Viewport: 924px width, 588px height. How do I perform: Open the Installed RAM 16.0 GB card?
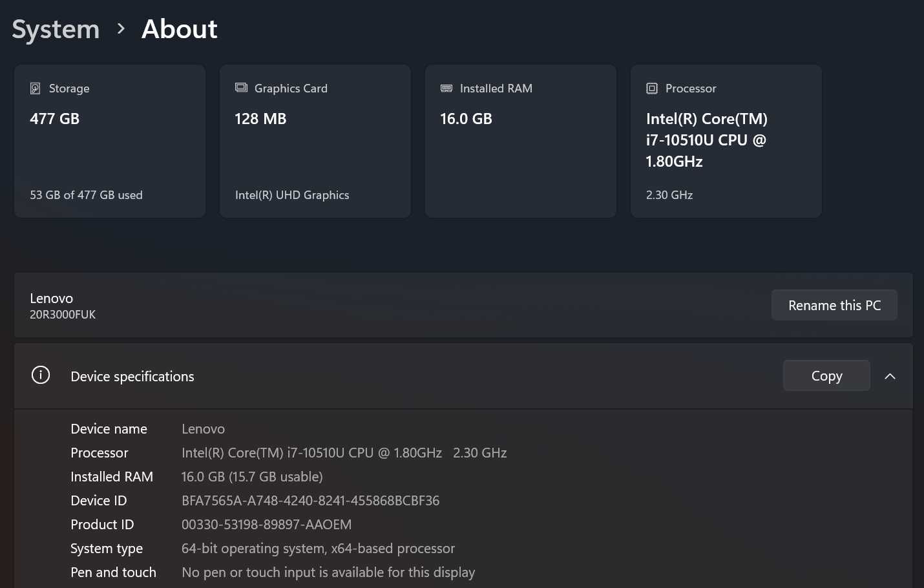point(521,141)
